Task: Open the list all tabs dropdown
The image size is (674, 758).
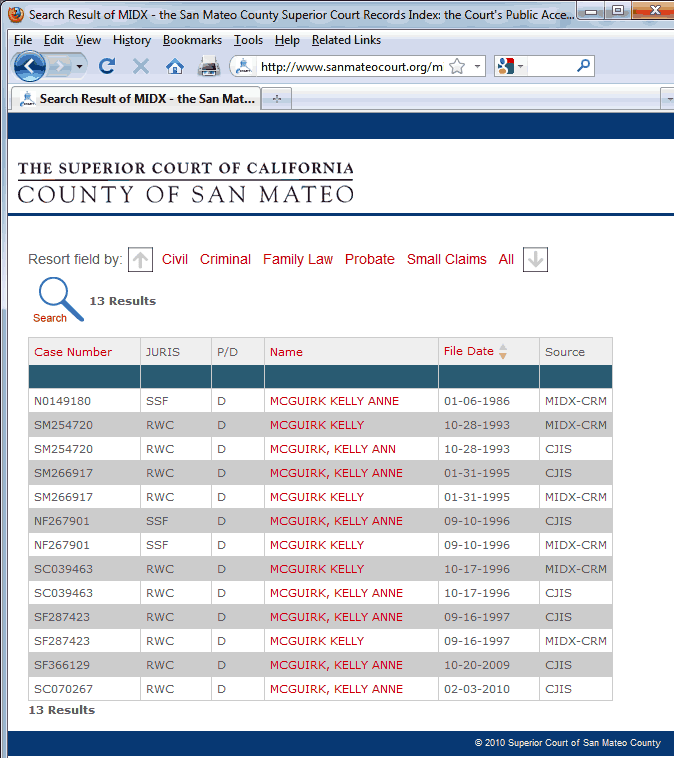Action: point(669,99)
